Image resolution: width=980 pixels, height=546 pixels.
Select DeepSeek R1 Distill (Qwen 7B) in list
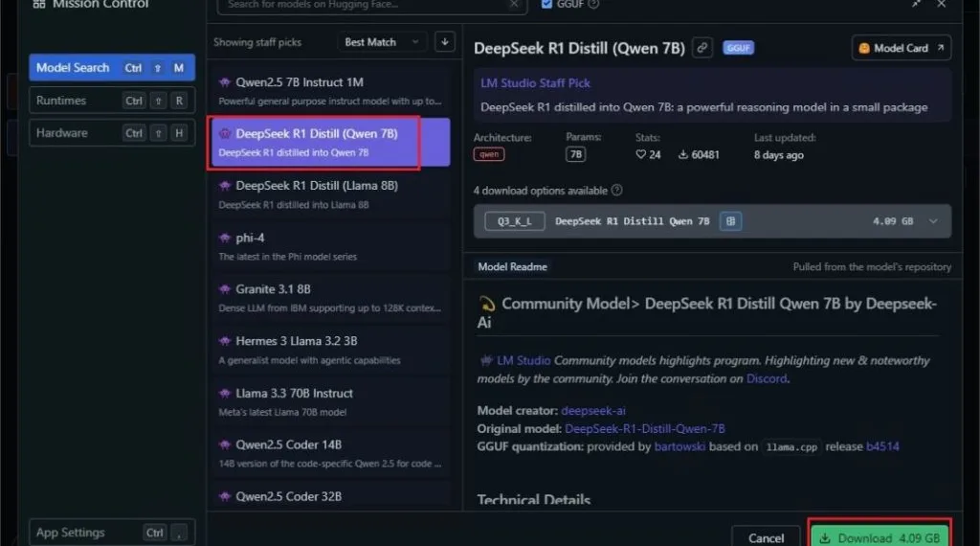[x=330, y=143]
